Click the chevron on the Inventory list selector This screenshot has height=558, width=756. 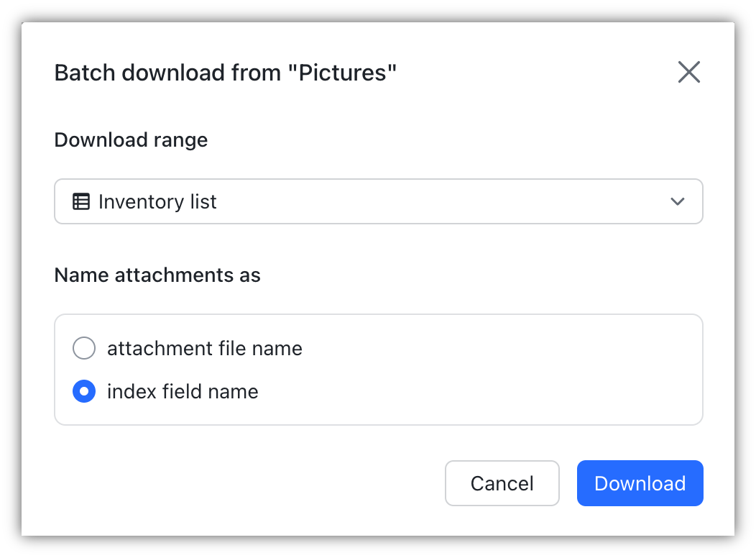pos(676,201)
